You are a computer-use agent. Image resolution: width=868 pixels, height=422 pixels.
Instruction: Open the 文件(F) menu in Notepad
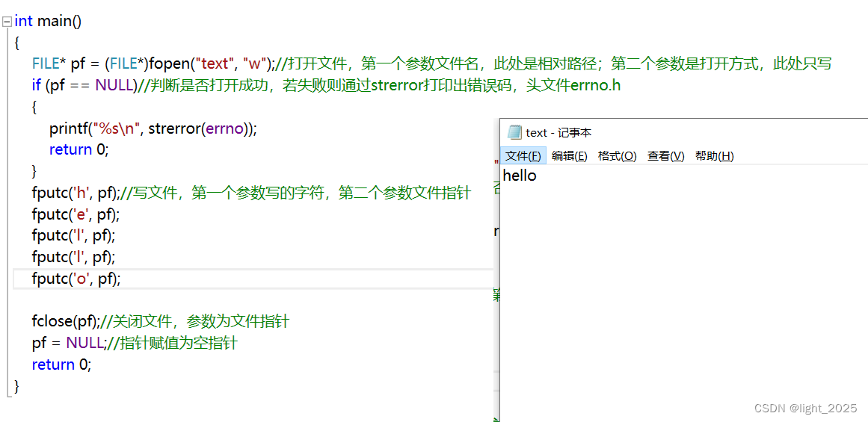coord(523,156)
